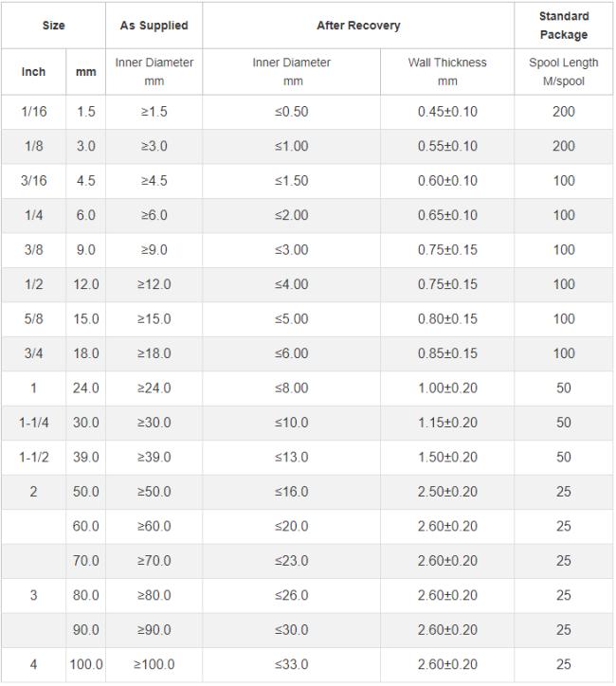
Task: Select the As Supplied header cell
Action: (154, 26)
